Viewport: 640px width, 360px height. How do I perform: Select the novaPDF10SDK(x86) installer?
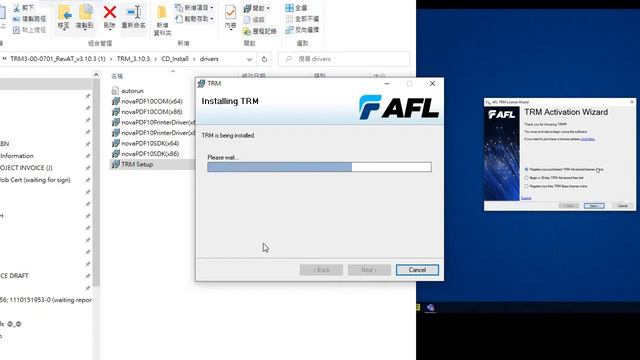[145, 154]
